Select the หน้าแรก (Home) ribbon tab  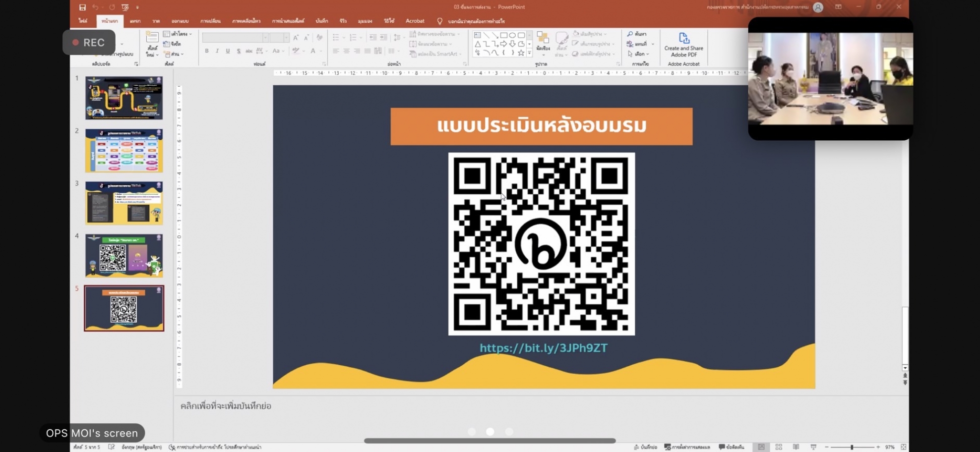point(110,21)
